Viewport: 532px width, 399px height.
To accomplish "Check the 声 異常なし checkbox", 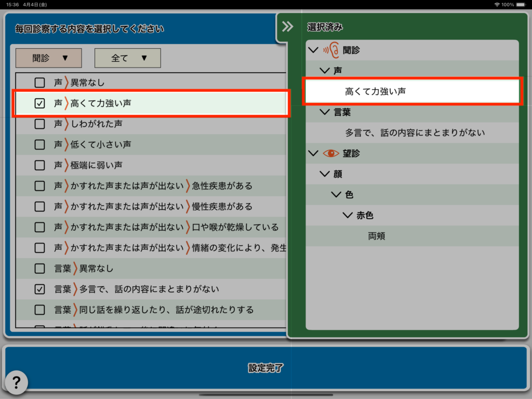I will click(39, 82).
